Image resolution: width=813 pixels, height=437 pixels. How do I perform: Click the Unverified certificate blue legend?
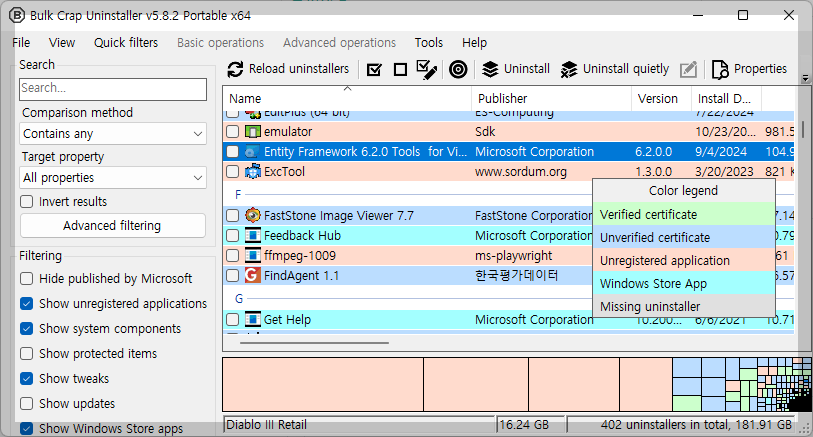point(684,237)
